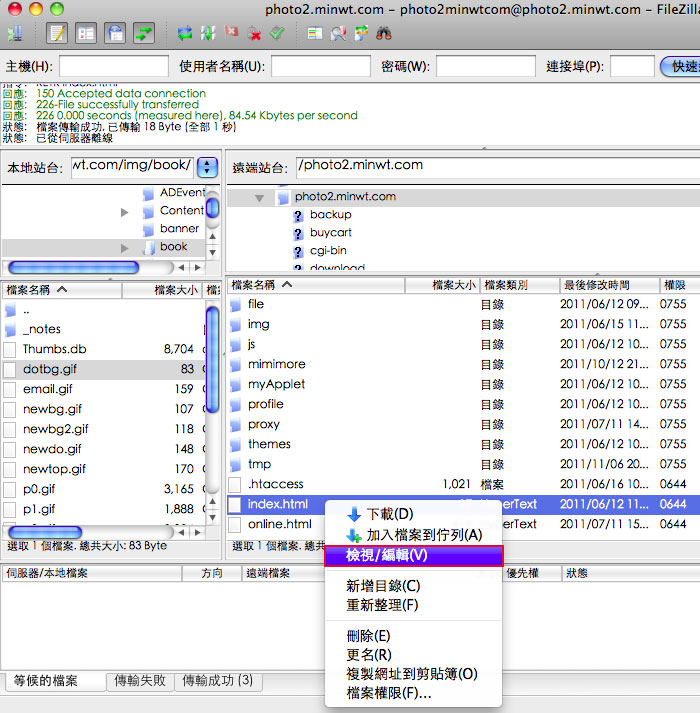
Task: Sort remote list by last modified
Action: click(x=609, y=285)
